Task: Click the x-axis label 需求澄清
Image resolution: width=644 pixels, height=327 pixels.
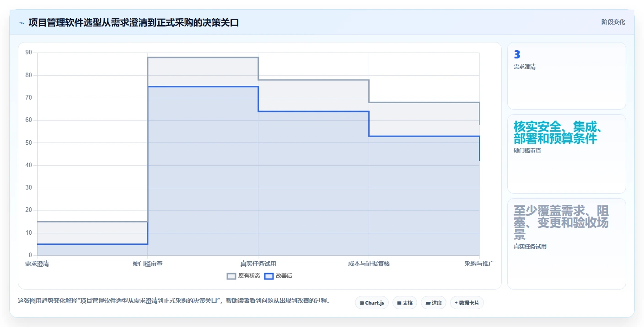Action: 37,264
